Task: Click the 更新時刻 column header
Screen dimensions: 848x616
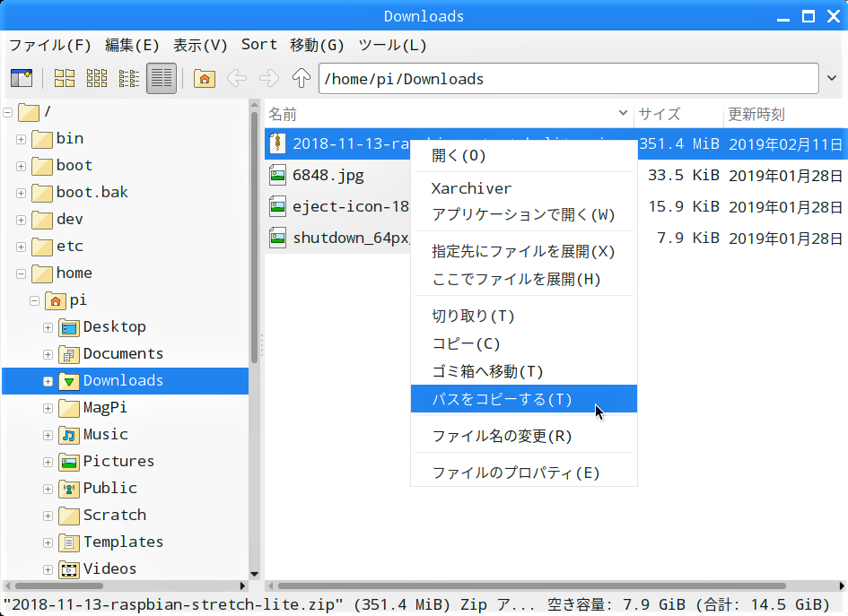Action: pos(756,114)
